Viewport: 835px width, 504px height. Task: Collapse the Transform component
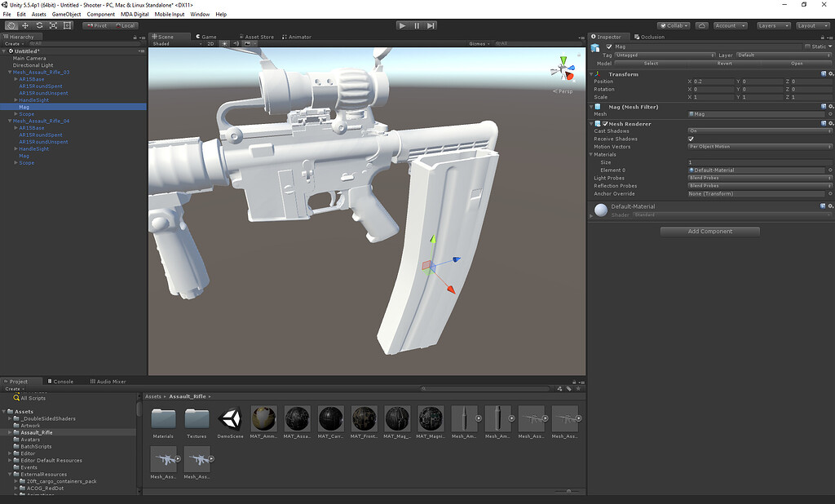pyautogui.click(x=591, y=73)
